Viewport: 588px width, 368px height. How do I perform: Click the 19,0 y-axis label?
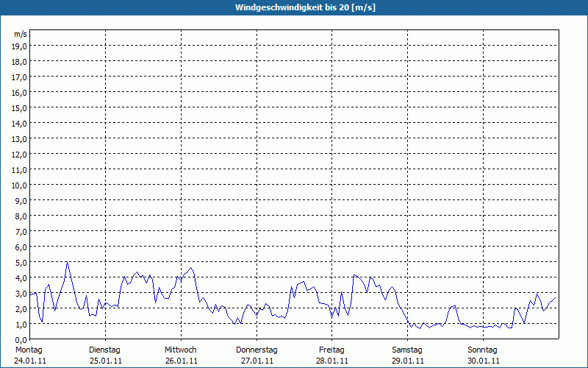point(19,46)
